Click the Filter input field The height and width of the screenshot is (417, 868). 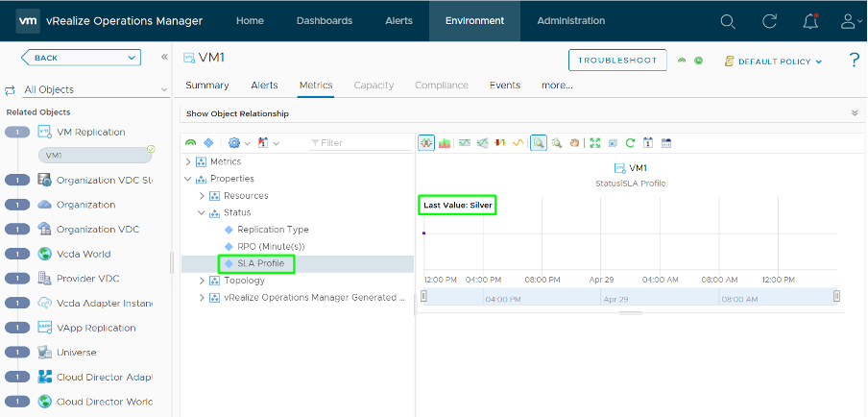pyautogui.click(x=360, y=143)
